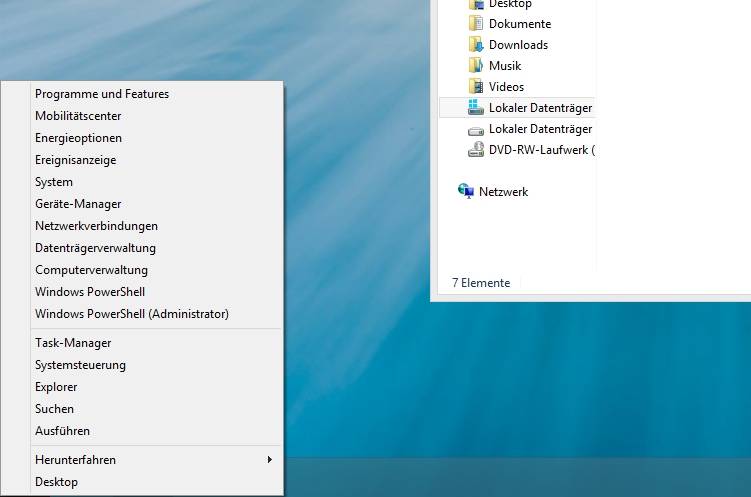Select Musik label in navigation pane
Viewport: 751px width, 497px height.
pos(505,66)
